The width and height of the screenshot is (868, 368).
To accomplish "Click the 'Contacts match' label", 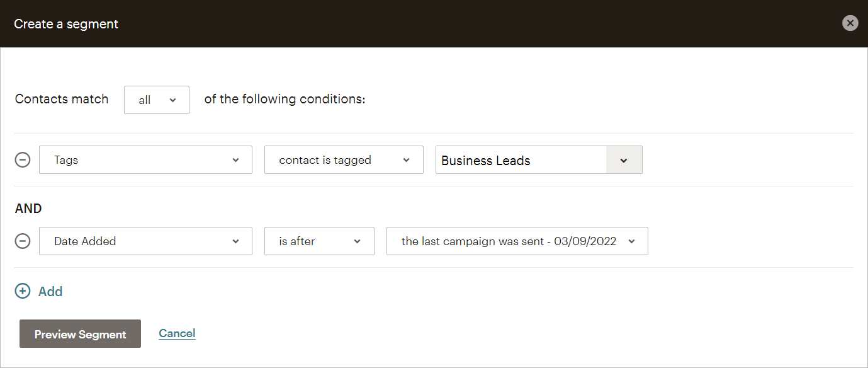I will pyautogui.click(x=62, y=99).
